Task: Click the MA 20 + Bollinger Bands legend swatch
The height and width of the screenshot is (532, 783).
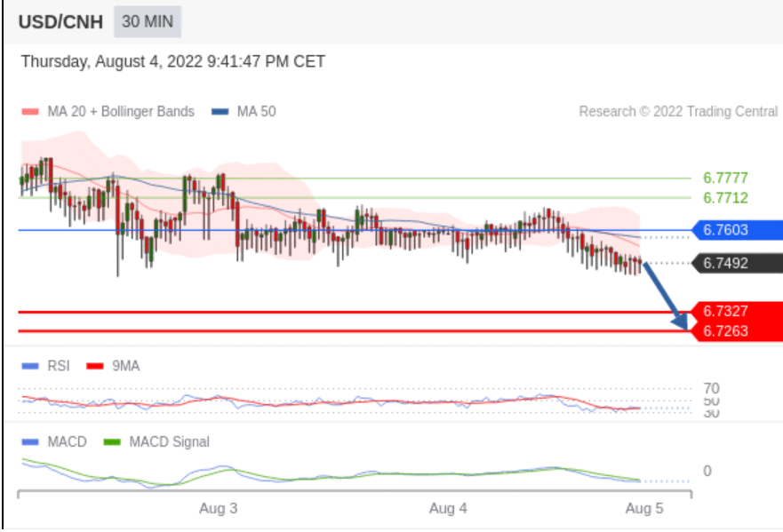Action: (30, 112)
